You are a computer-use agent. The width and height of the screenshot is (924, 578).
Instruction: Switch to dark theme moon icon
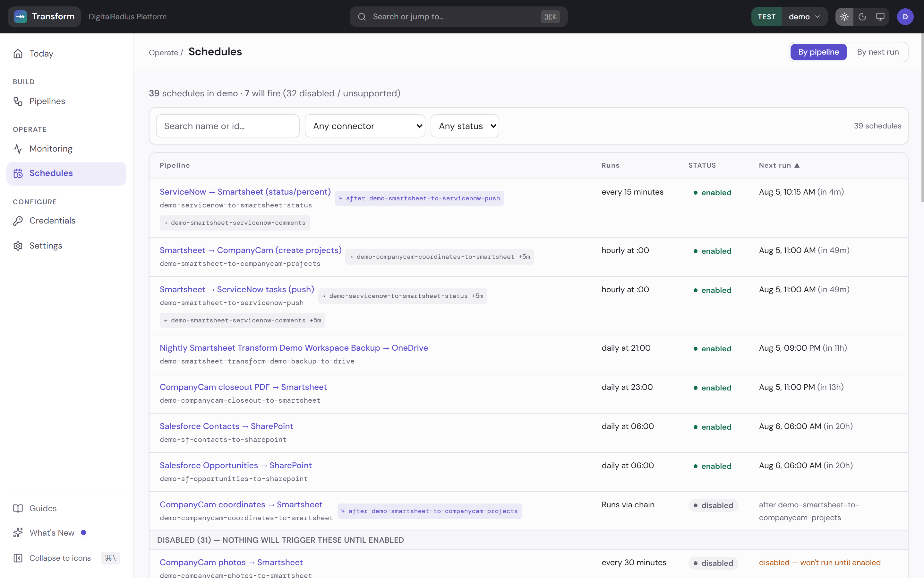point(862,17)
